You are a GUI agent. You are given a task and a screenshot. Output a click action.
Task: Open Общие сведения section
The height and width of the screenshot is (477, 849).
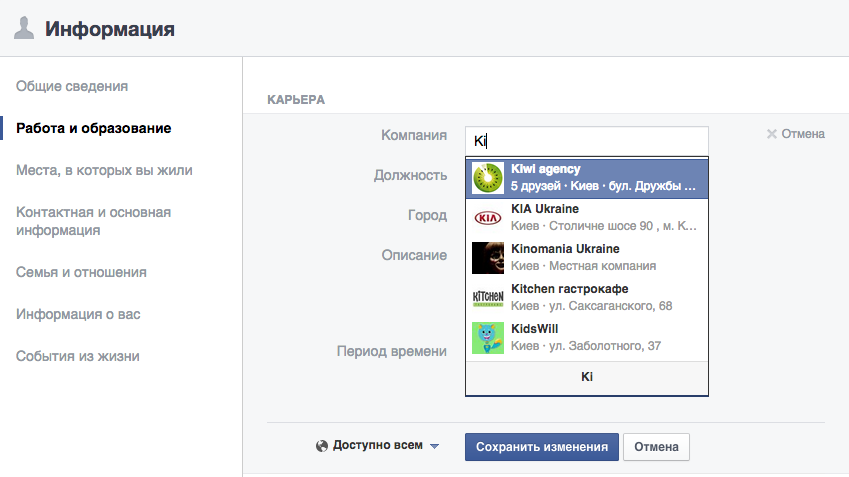tap(72, 86)
